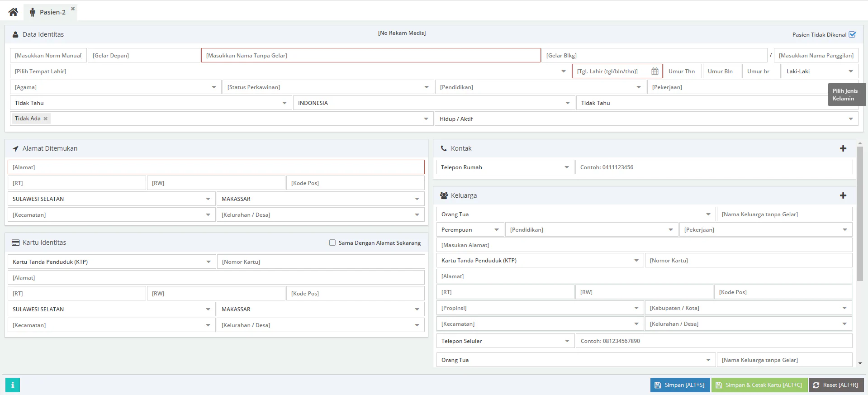The width and height of the screenshot is (868, 395).
Task: Click the Contoh: 081234567890 phone field
Action: tap(714, 341)
